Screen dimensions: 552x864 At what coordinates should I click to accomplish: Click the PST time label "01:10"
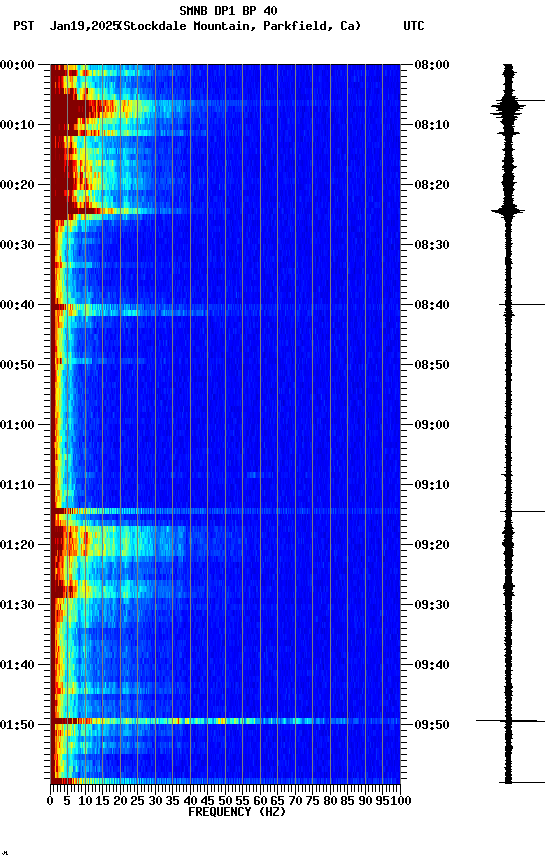17,485
